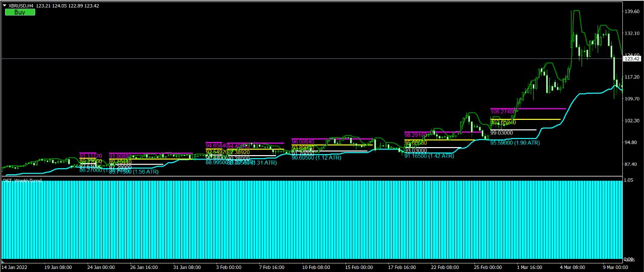Click the 117.20 price scale label
644x272 pixels.
coord(631,77)
